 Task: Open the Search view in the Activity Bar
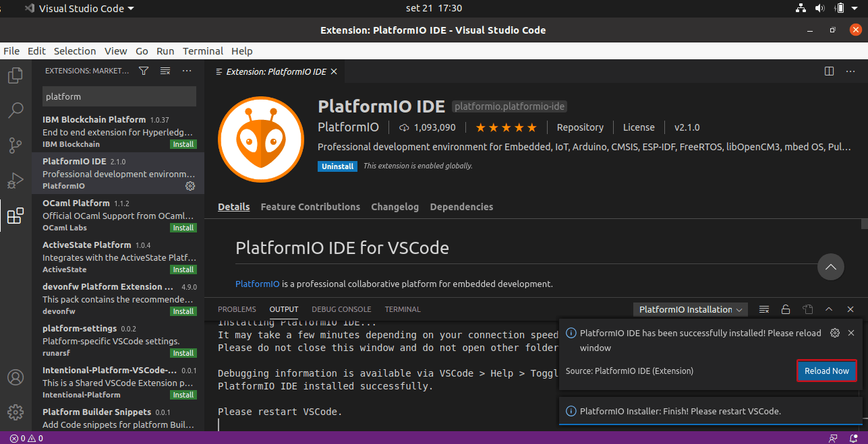point(15,110)
